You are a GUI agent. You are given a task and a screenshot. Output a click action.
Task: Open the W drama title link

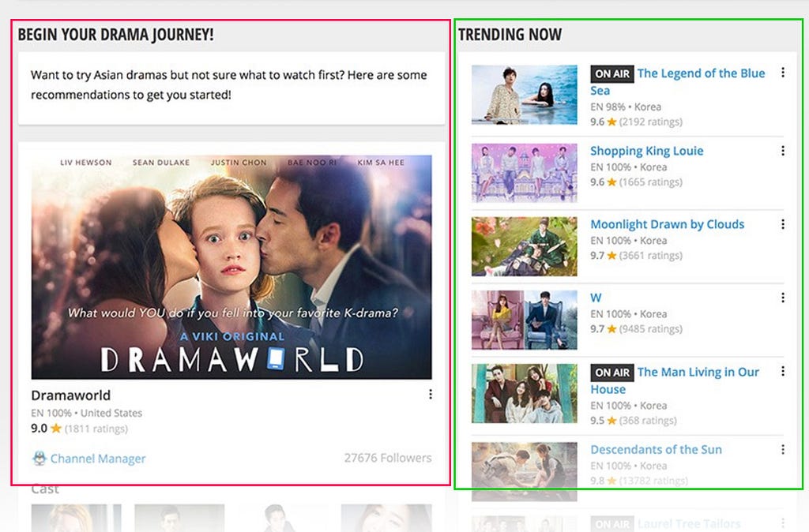coord(596,298)
